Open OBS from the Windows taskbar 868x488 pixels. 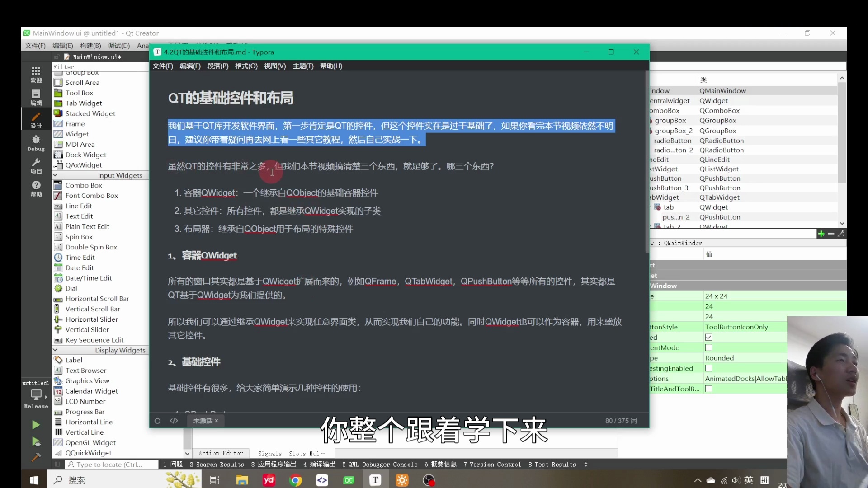click(x=429, y=480)
